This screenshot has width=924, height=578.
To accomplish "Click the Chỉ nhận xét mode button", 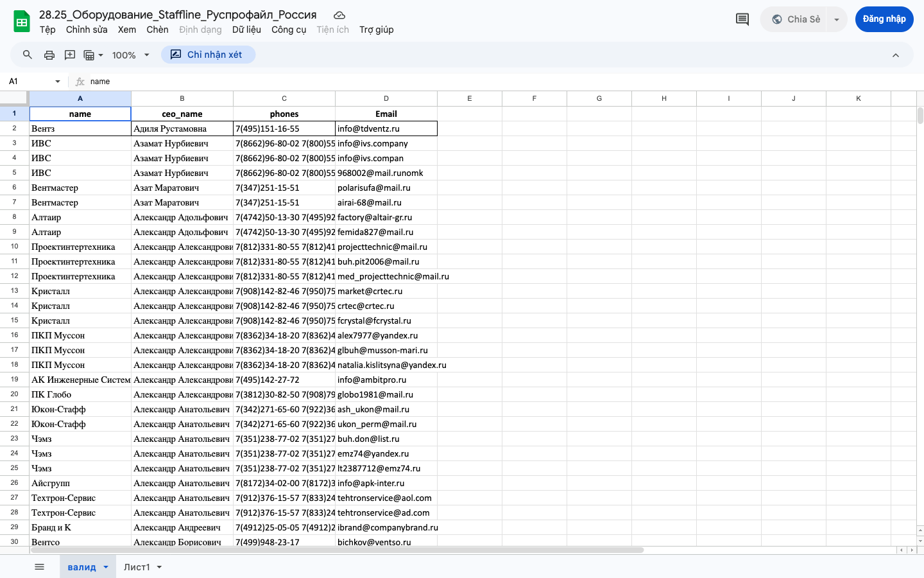I will [208, 55].
